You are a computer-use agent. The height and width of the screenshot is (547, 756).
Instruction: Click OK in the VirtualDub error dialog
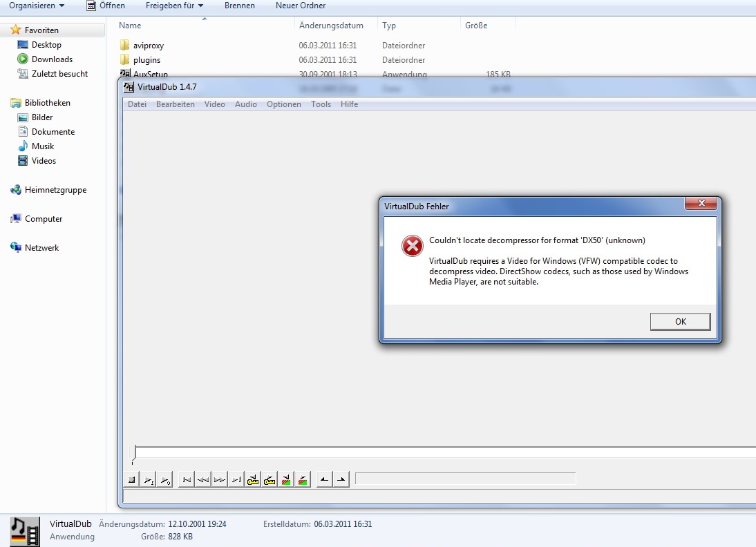(680, 322)
